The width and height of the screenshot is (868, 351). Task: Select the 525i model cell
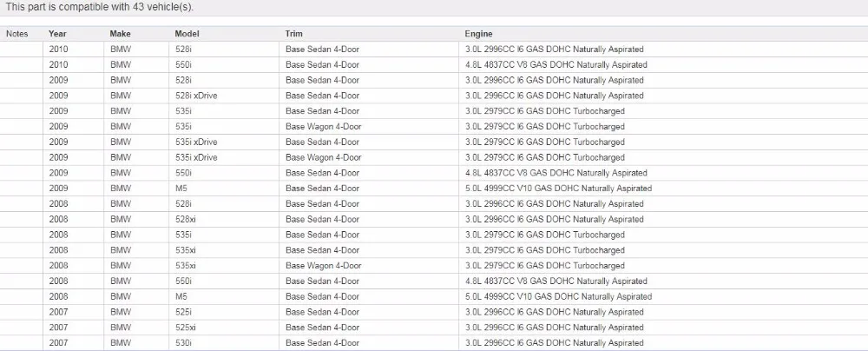185,312
